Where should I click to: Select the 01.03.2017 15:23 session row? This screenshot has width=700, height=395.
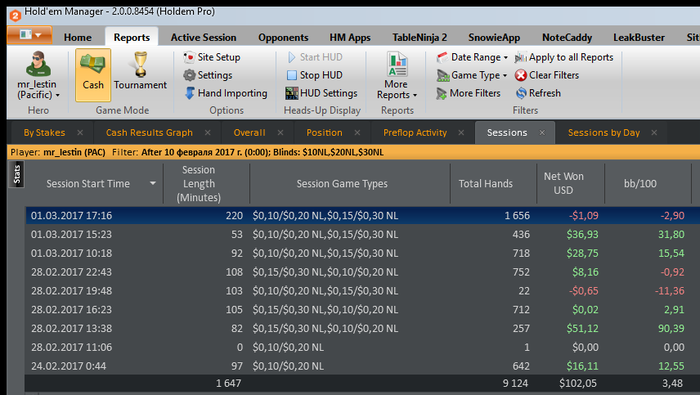(362, 234)
